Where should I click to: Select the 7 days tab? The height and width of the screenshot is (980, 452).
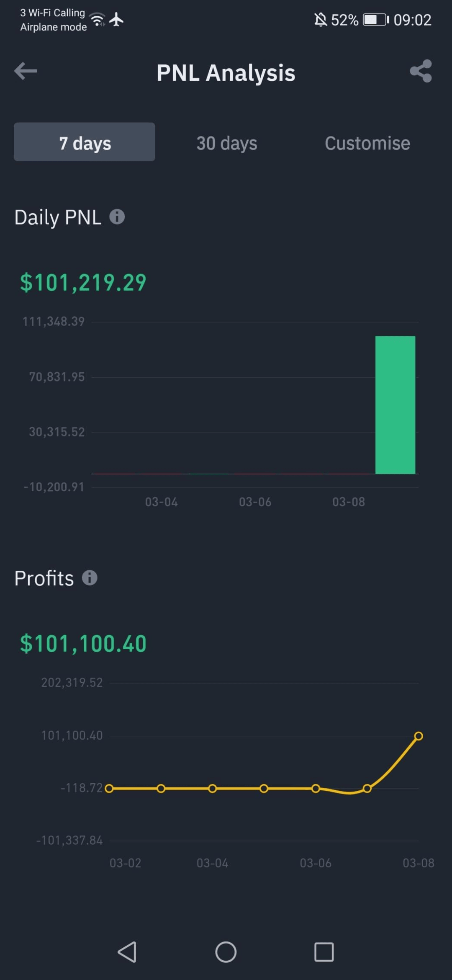click(x=85, y=142)
